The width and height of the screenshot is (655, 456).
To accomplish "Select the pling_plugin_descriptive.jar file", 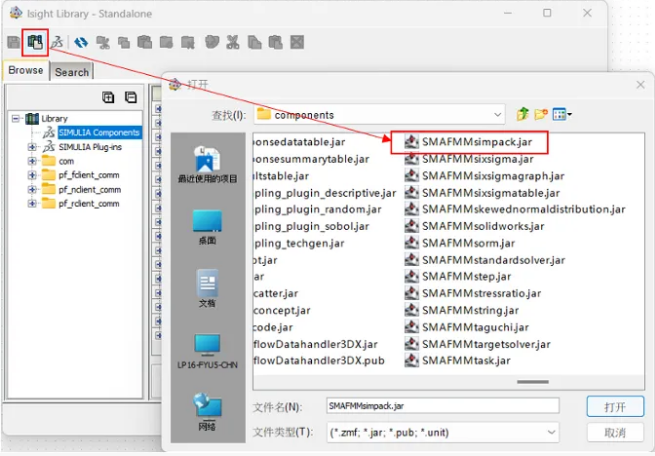I will click(x=325, y=193).
